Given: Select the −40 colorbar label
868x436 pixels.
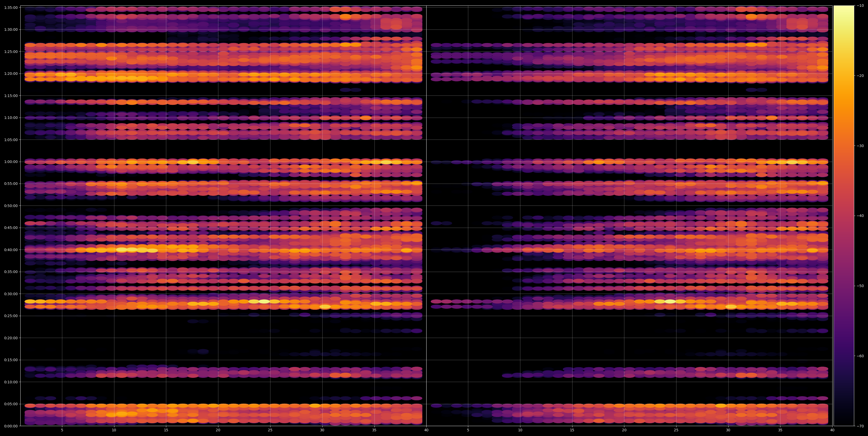Looking at the screenshot, I should pos(860,216).
